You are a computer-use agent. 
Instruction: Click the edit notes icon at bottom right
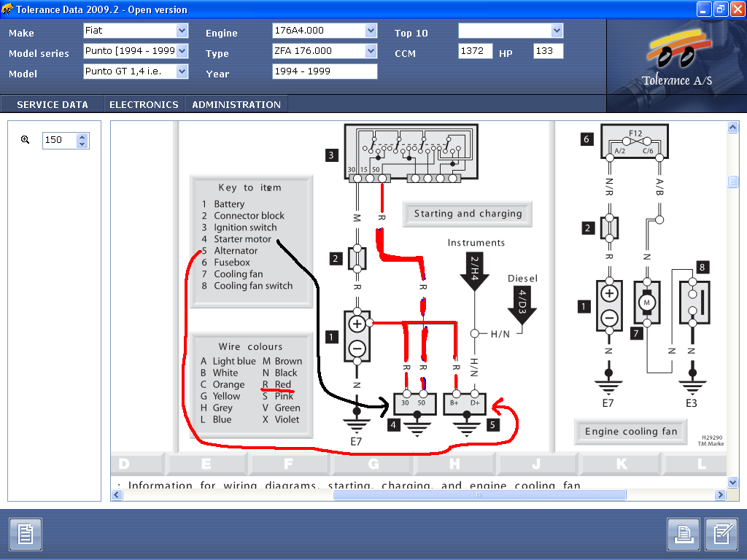click(721, 534)
